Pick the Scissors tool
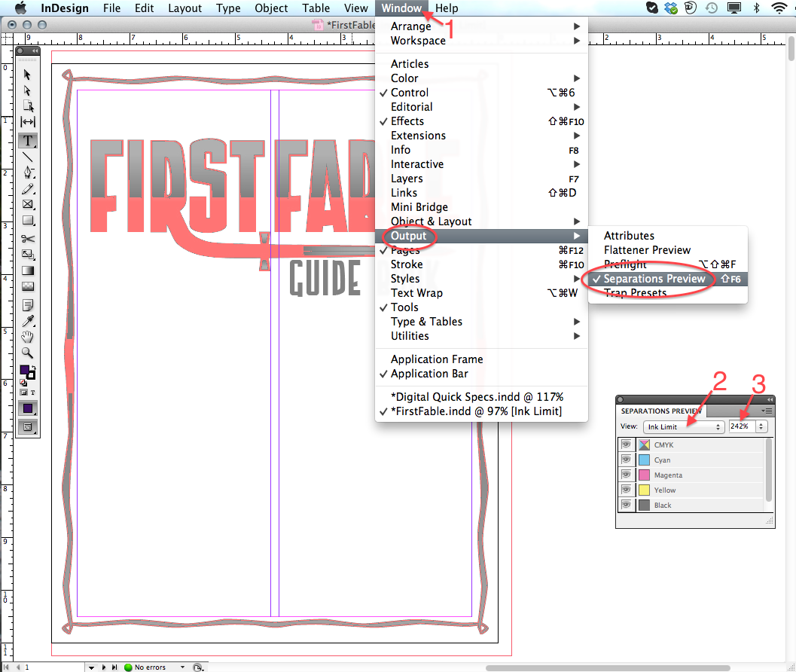Image resolution: width=796 pixels, height=672 pixels. tap(28, 239)
